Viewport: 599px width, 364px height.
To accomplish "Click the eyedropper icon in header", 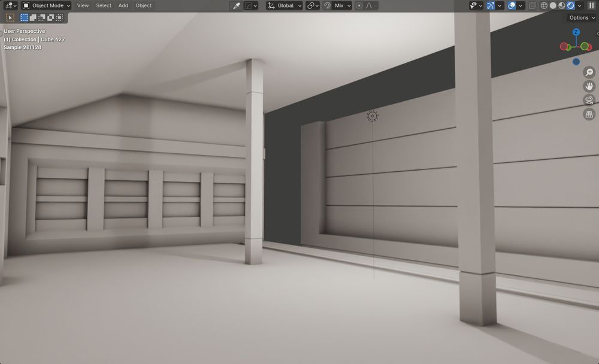I will [x=237, y=5].
